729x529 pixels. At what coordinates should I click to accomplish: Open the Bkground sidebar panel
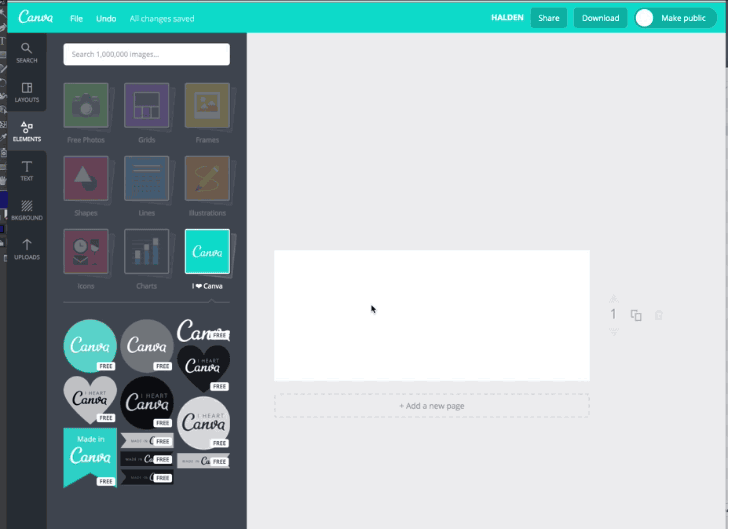tap(27, 208)
